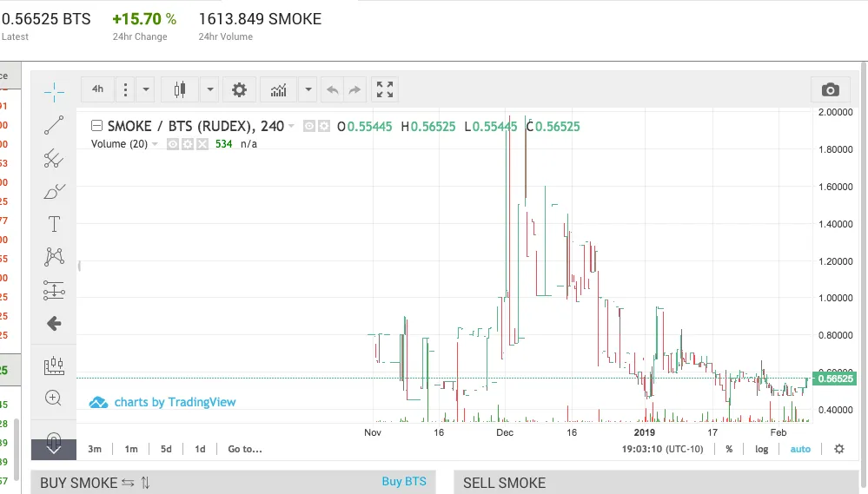Image resolution: width=868 pixels, height=494 pixels.
Task: Click the Volume value 534 in legend
Action: coord(223,144)
